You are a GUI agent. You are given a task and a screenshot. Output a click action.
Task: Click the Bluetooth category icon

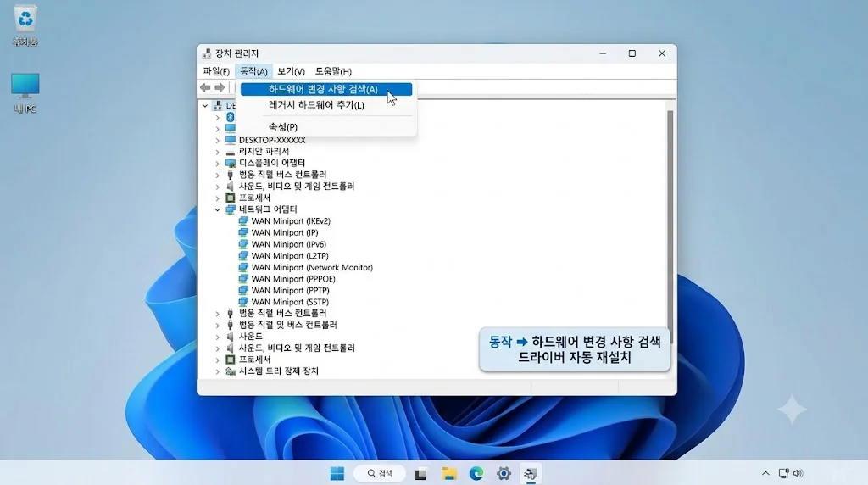231,117
